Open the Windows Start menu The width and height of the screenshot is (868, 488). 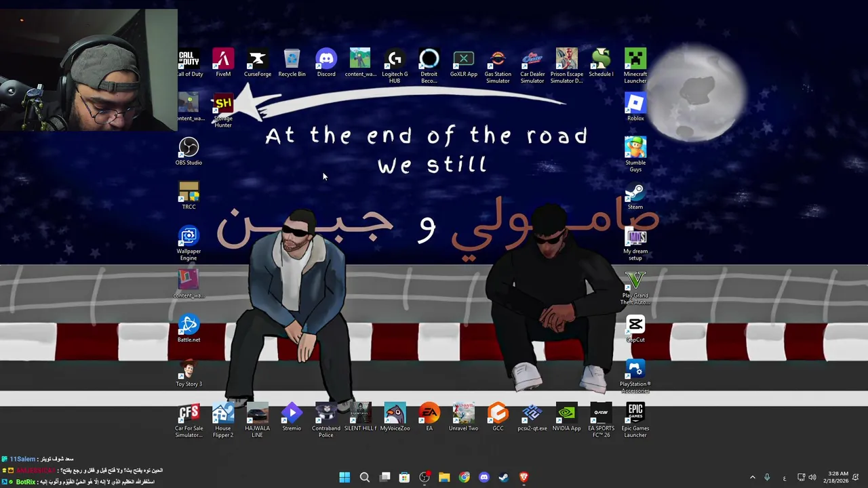click(x=344, y=477)
